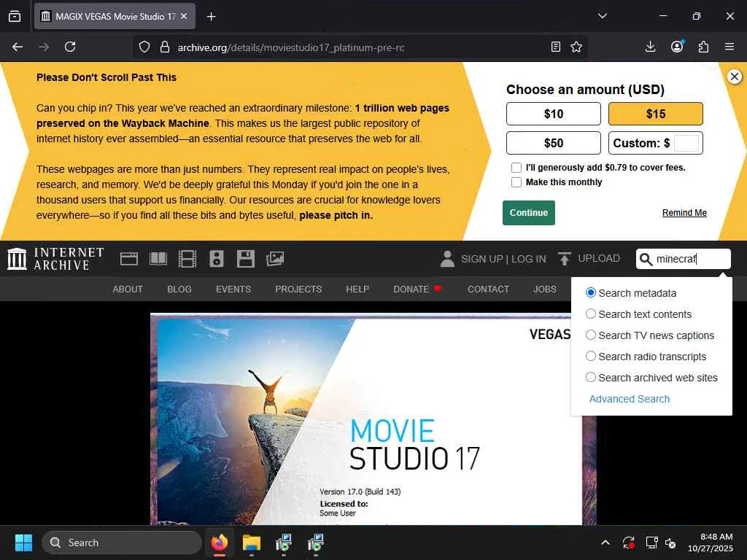Open the Images picture icon
Viewport: 747px width, 560px height.
pyautogui.click(x=275, y=259)
